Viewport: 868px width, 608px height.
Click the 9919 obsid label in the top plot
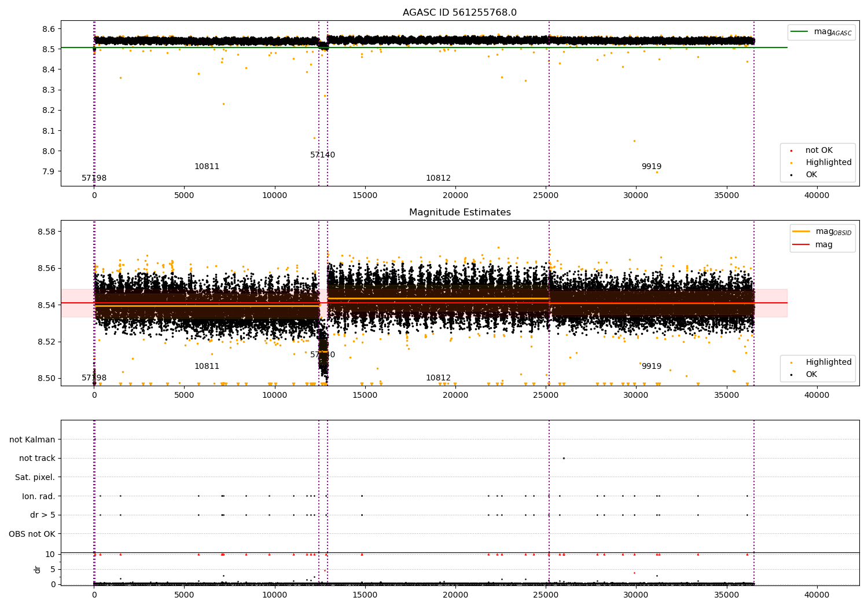651,167
